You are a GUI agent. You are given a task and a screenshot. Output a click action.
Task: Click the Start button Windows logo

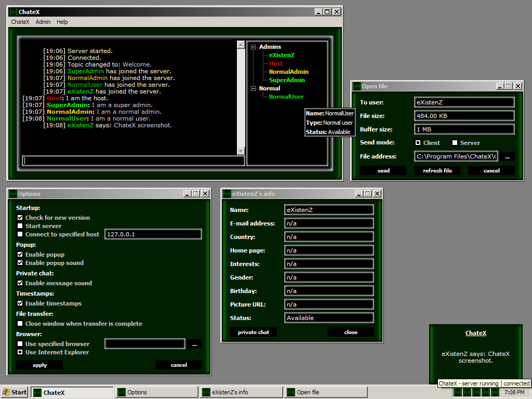pyautogui.click(x=6, y=392)
